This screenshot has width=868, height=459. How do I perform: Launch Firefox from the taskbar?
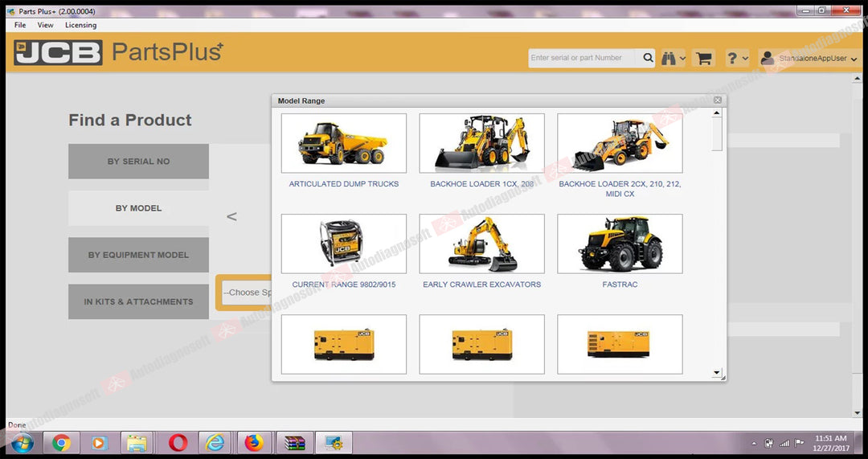point(254,443)
